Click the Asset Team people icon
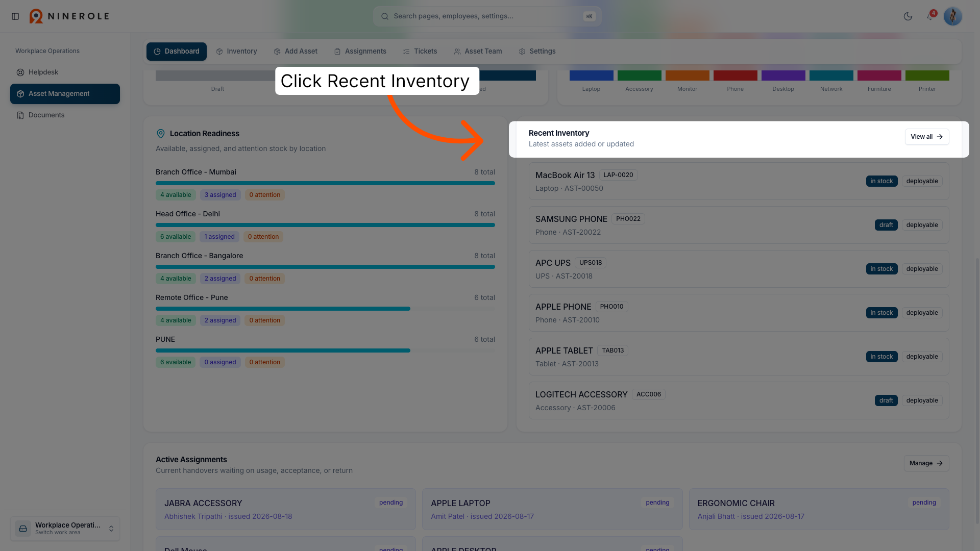This screenshot has height=551, width=980. tap(457, 52)
